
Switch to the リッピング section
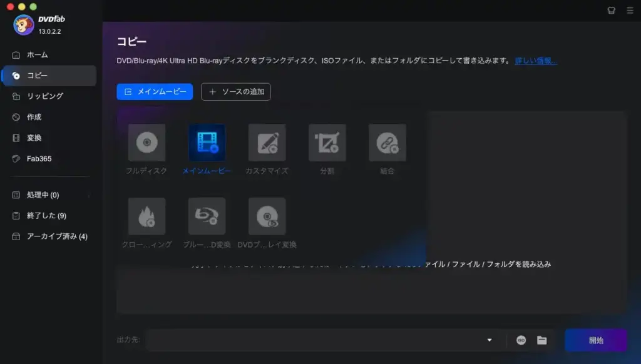[x=38, y=96]
